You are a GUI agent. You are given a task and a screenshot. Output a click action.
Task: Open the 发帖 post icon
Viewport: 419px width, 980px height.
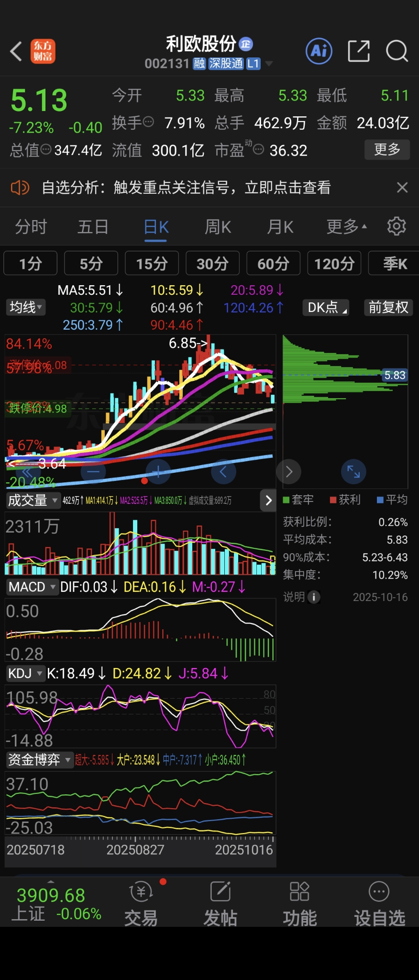click(221, 892)
